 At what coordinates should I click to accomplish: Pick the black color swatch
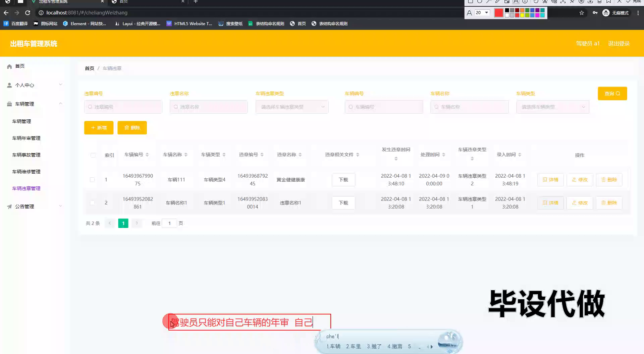[x=507, y=10]
